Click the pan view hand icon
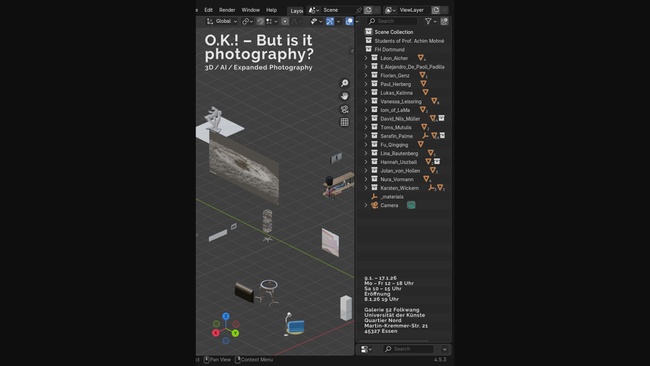Image resolution: width=650 pixels, height=366 pixels. point(344,96)
